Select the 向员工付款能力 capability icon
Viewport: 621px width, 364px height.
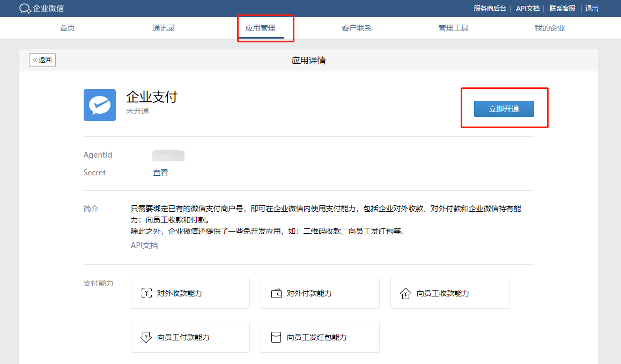tap(146, 337)
